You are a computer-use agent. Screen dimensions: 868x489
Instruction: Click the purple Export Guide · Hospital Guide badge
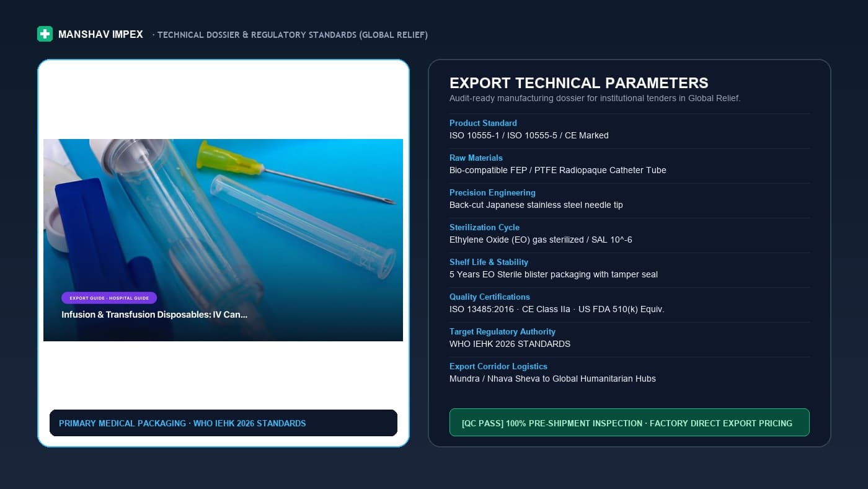click(109, 298)
